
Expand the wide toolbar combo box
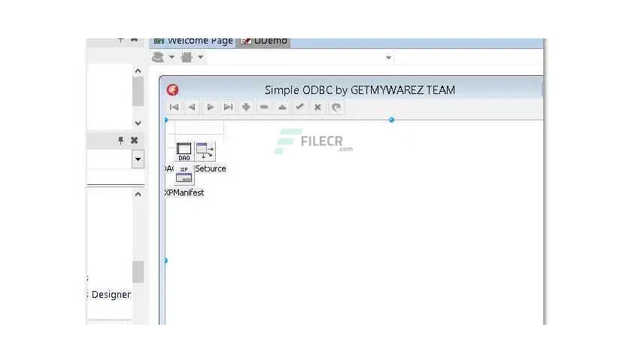[x=388, y=58]
